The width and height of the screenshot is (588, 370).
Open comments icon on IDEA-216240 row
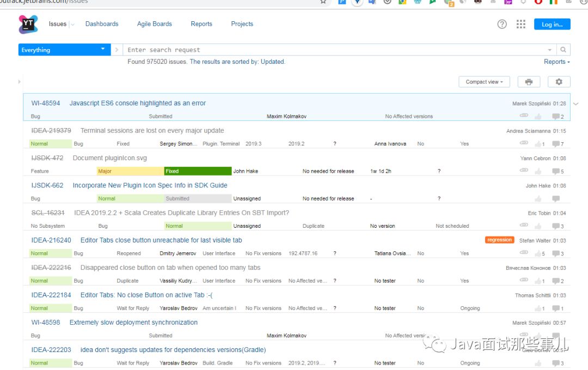[556, 253]
